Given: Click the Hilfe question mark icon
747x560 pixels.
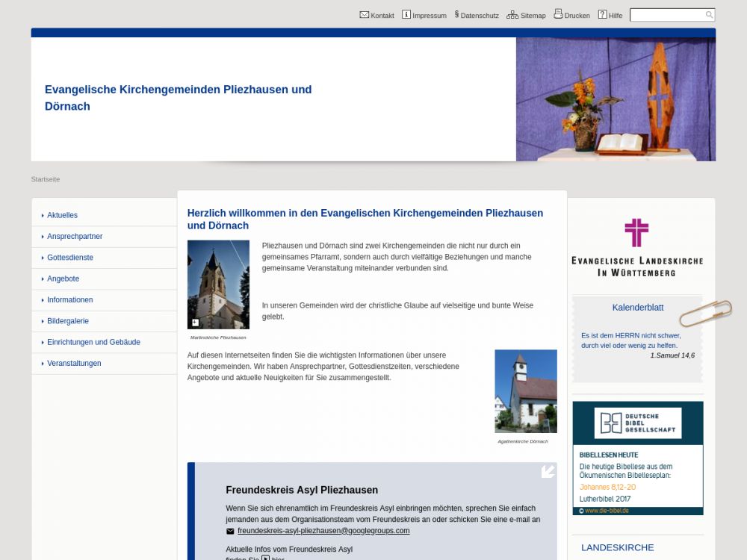Looking at the screenshot, I should click(602, 14).
